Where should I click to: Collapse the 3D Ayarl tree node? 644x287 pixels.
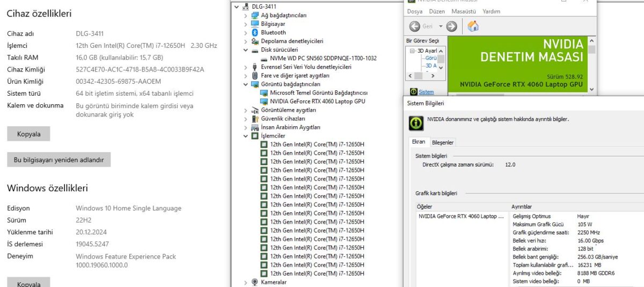tap(413, 51)
